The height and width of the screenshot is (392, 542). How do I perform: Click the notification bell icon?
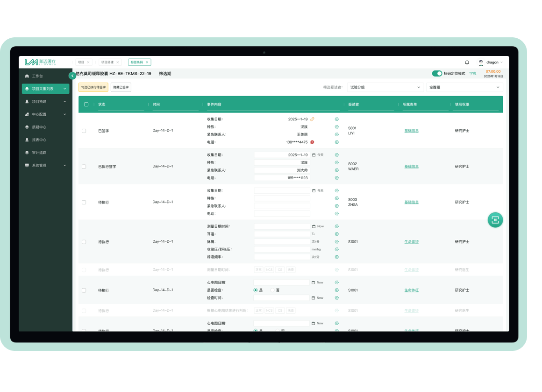(x=467, y=63)
